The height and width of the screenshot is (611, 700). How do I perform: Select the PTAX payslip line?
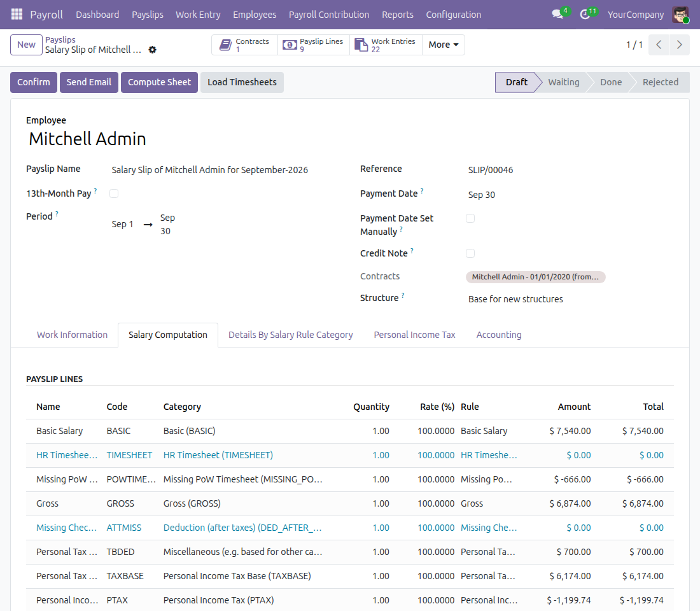click(x=349, y=600)
